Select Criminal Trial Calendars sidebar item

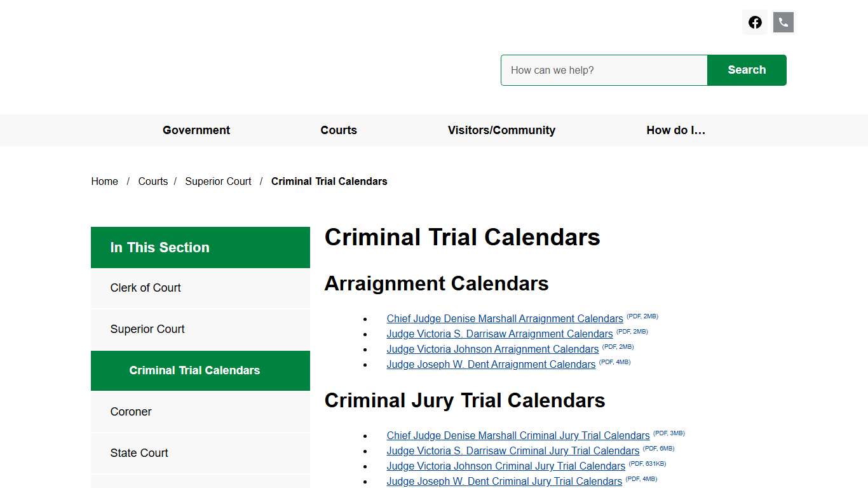click(194, 370)
